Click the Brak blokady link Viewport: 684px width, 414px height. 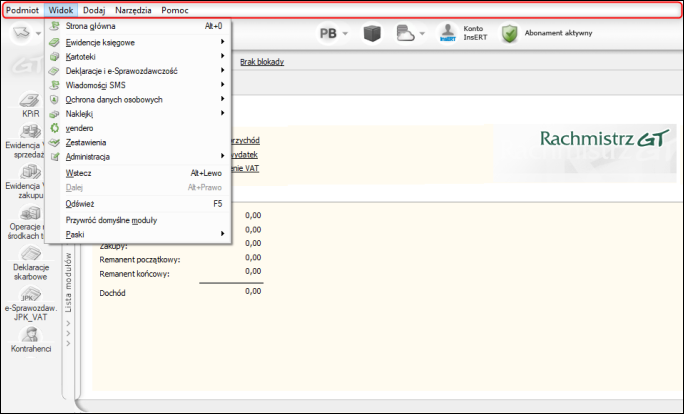click(x=262, y=62)
